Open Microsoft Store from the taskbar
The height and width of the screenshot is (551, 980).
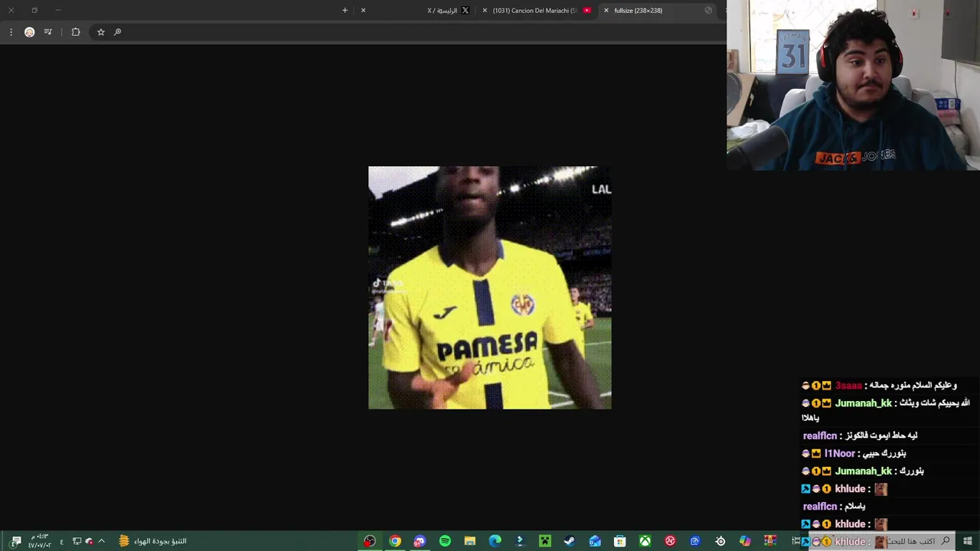620,541
